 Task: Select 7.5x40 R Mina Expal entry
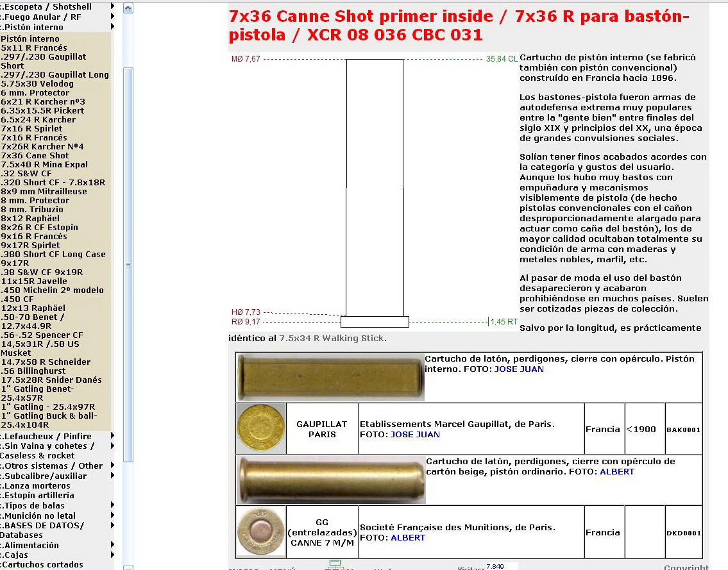(44, 164)
